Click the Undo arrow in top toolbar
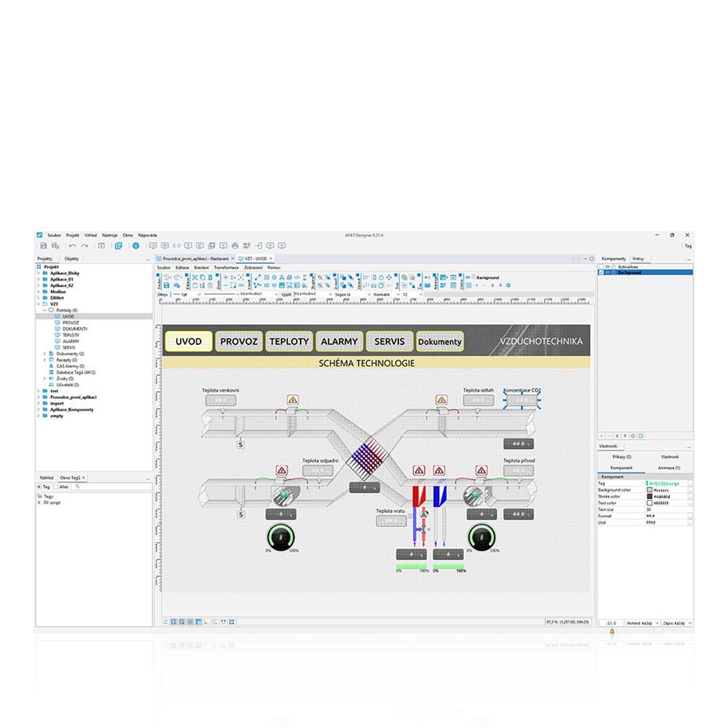Screen dimensions: 728x728 click(72, 246)
